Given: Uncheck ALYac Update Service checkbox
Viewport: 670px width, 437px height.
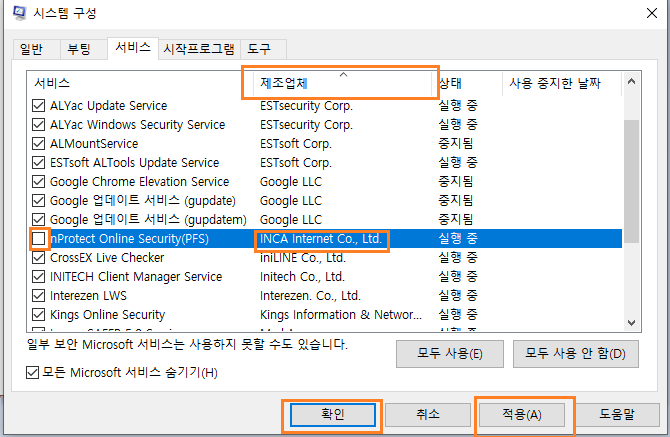Looking at the screenshot, I should [38, 106].
